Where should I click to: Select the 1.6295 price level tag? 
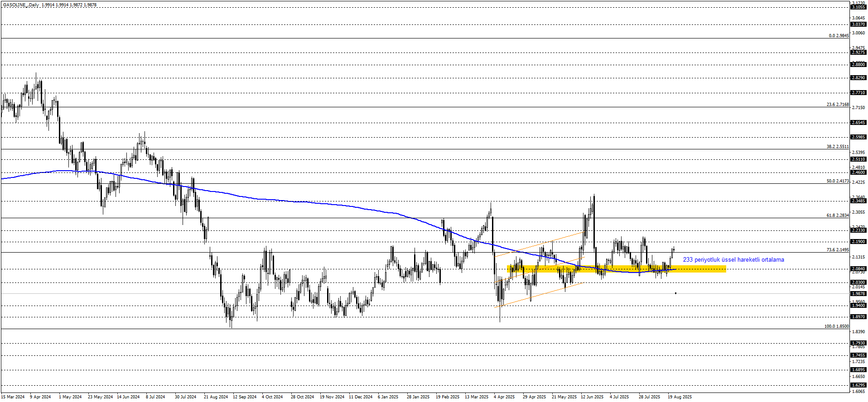tap(858, 385)
